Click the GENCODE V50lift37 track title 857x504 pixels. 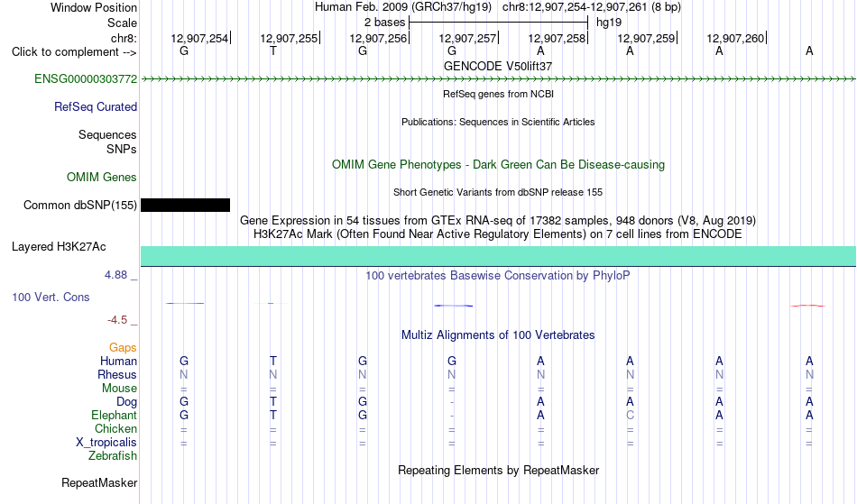point(498,66)
